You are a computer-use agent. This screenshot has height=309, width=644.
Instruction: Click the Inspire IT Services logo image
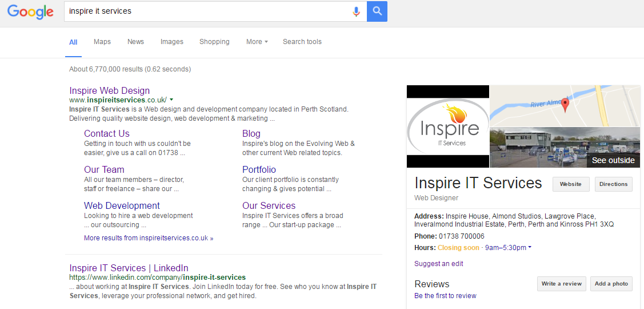point(447,126)
